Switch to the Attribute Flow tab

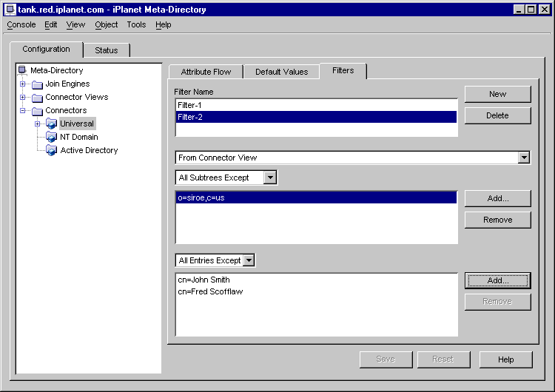(x=206, y=72)
